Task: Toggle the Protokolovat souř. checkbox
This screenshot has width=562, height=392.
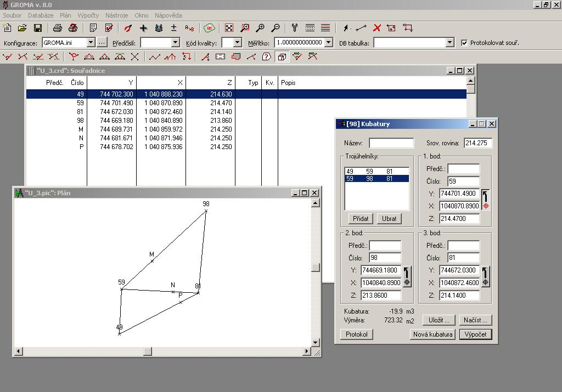Action: [x=464, y=43]
